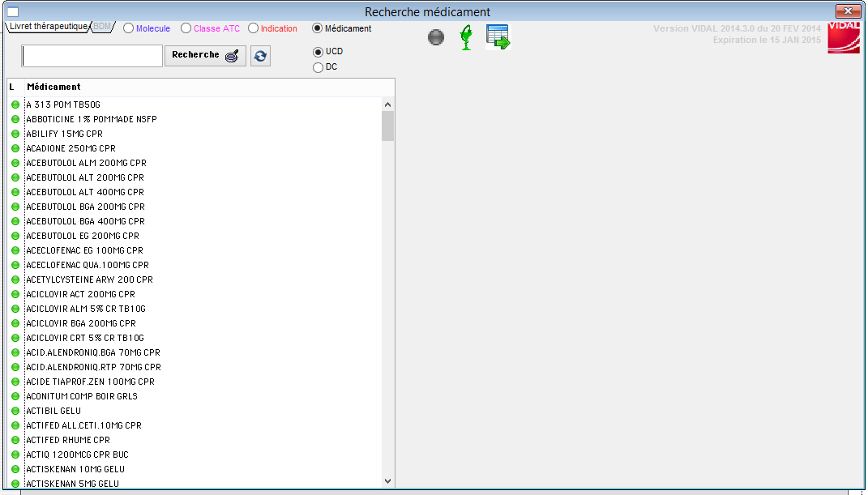Select ACTIBIL GELU text
The height and width of the screenshot is (495, 868).
point(53,411)
